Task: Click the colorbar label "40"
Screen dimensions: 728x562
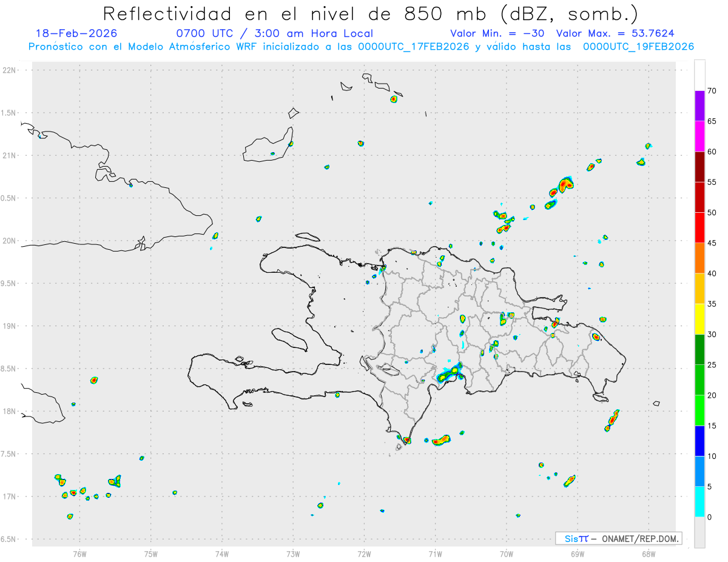Action: click(712, 273)
